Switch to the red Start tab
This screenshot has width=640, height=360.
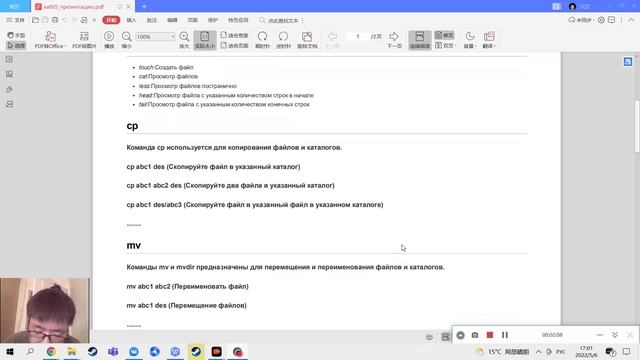click(111, 20)
